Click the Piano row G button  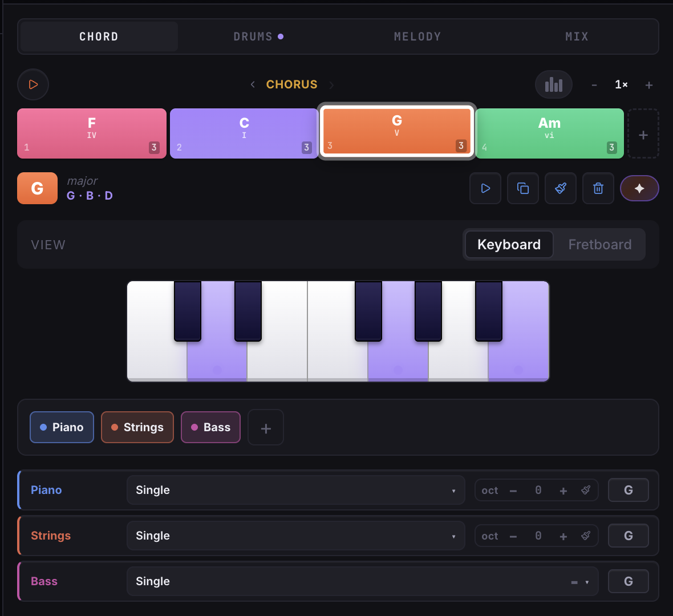pos(629,490)
